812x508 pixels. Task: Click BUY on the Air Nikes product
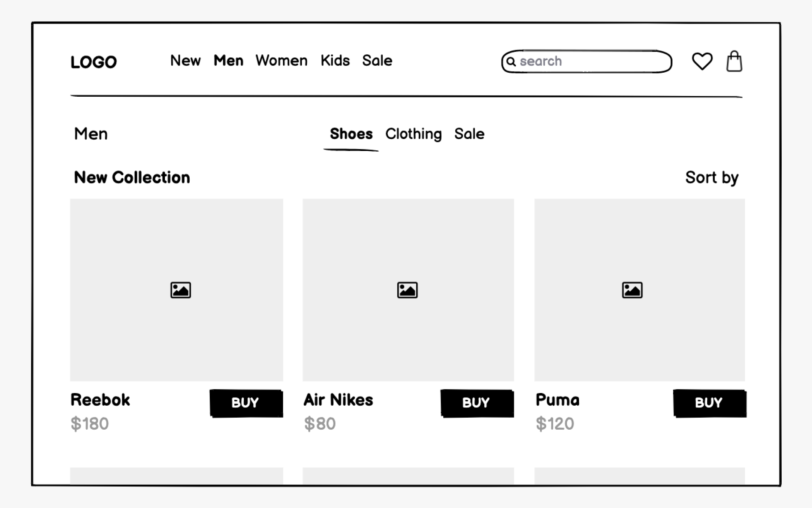(x=476, y=403)
